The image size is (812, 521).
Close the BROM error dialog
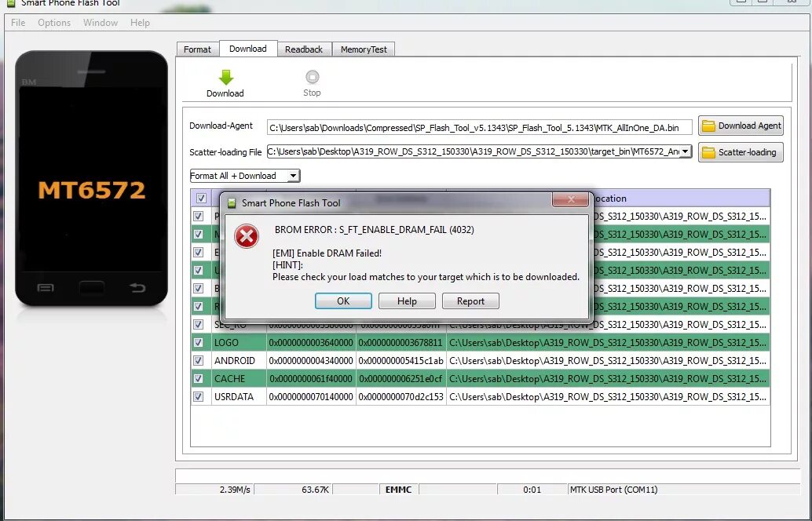[x=570, y=199]
